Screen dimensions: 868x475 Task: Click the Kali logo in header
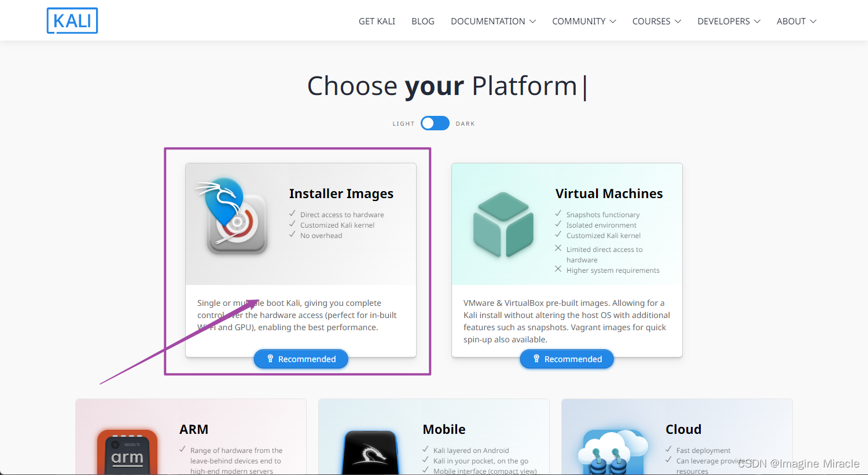72,21
